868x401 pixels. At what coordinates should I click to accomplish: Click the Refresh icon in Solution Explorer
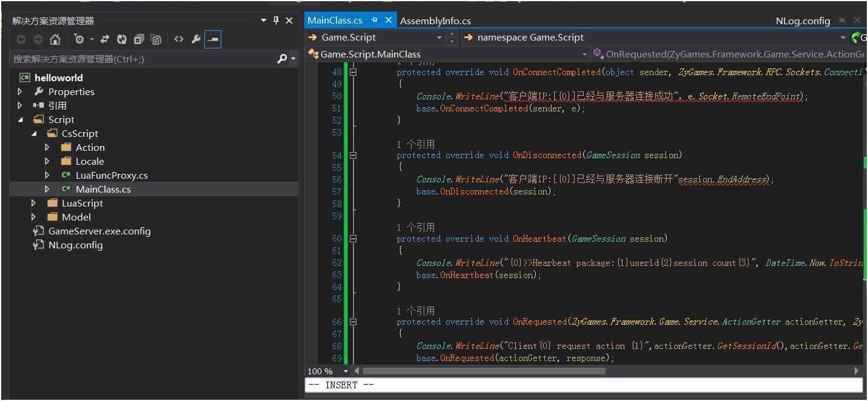click(x=122, y=39)
